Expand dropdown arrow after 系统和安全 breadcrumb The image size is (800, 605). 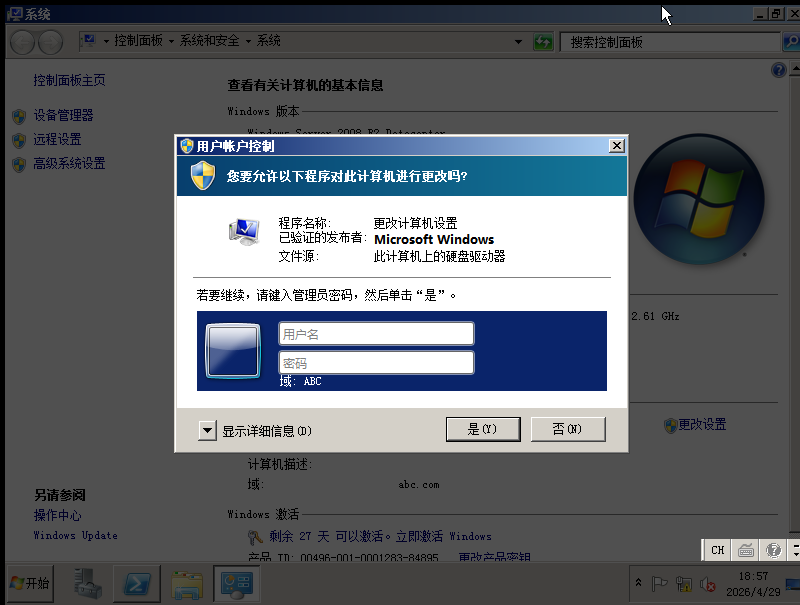[x=248, y=41]
